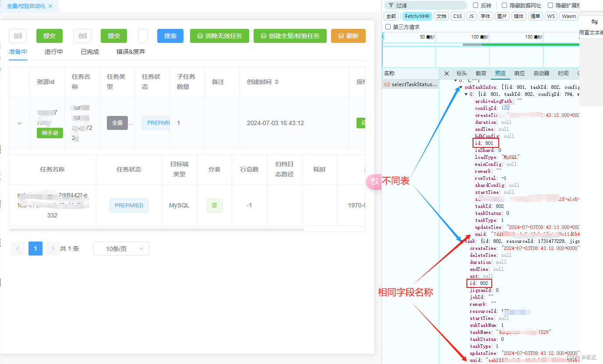The height and width of the screenshot is (364, 603).
Task: Click the green 否 tag under 分表
Action: pos(214,206)
